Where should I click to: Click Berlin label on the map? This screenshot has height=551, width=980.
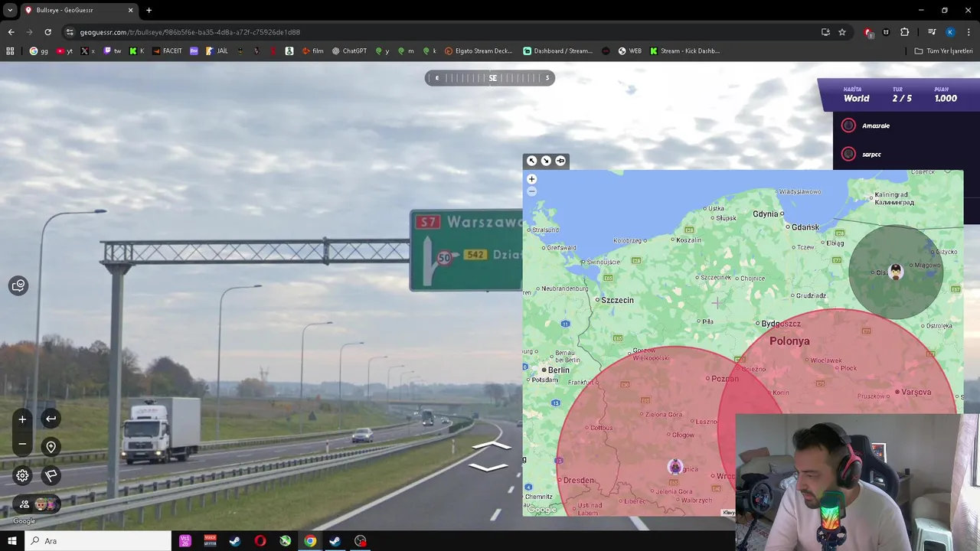coord(559,370)
